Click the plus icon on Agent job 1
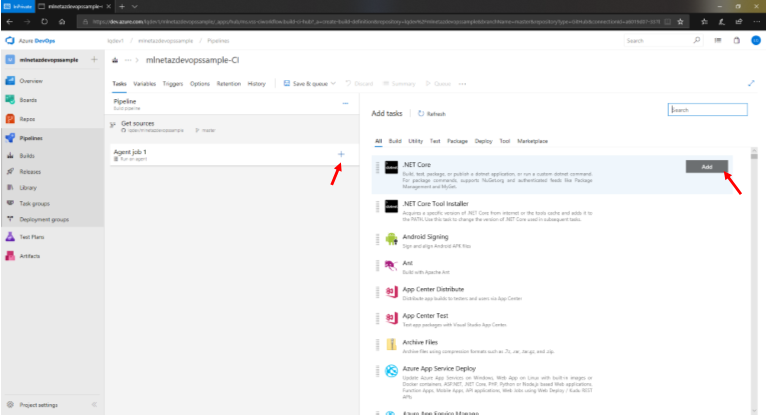This screenshot has height=415, width=766. click(x=341, y=154)
